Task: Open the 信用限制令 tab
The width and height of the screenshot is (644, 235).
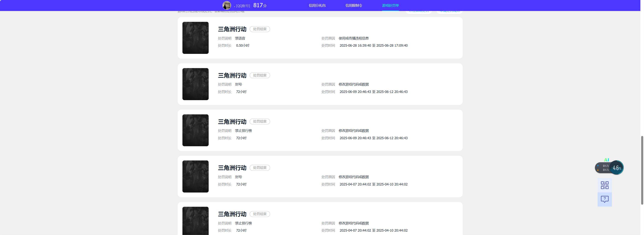Action: [x=354, y=6]
